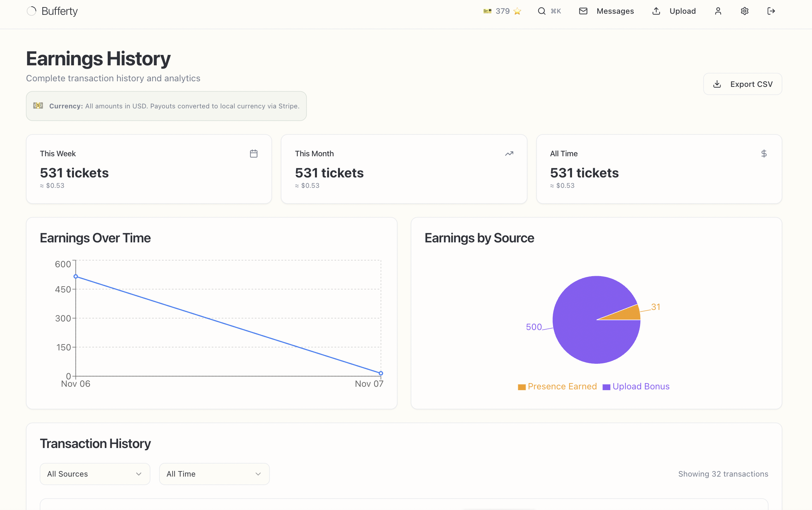812x510 pixels.
Task: Open search with the magnifier icon
Action: tap(542, 11)
